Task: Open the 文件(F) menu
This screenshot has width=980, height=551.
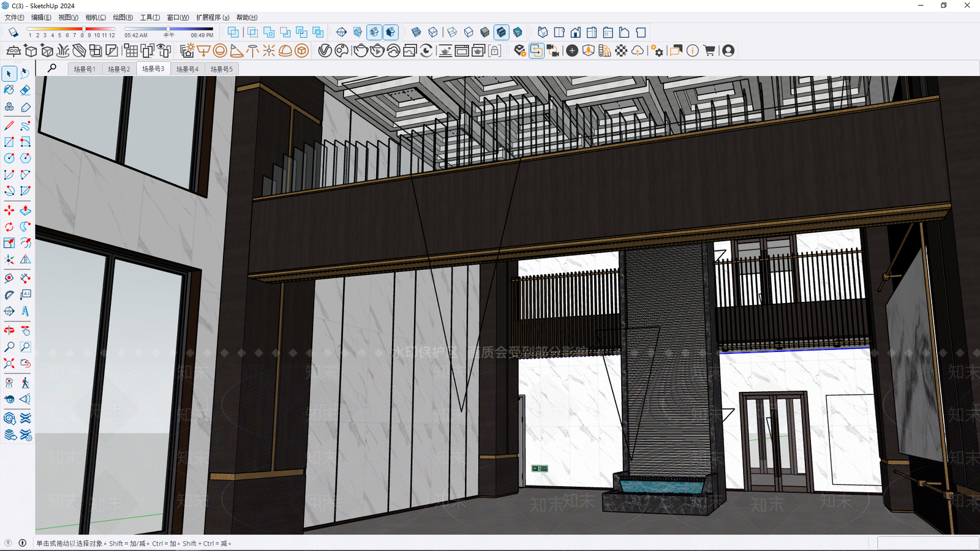Action: point(15,17)
